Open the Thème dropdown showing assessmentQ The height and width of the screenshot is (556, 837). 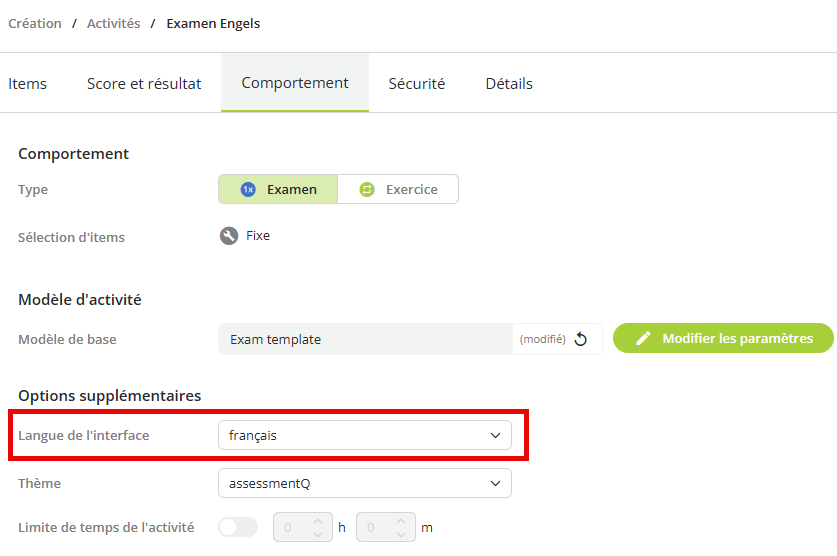(x=365, y=483)
